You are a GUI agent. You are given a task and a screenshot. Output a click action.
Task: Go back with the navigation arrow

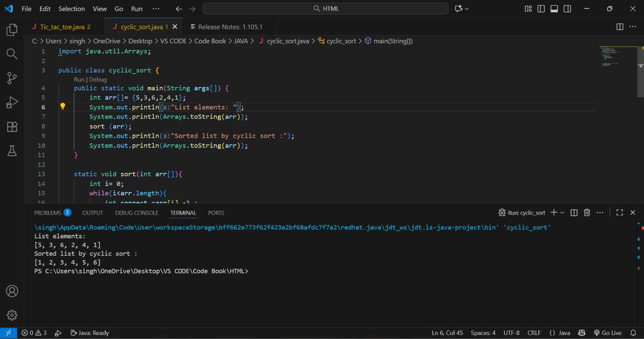(x=179, y=9)
